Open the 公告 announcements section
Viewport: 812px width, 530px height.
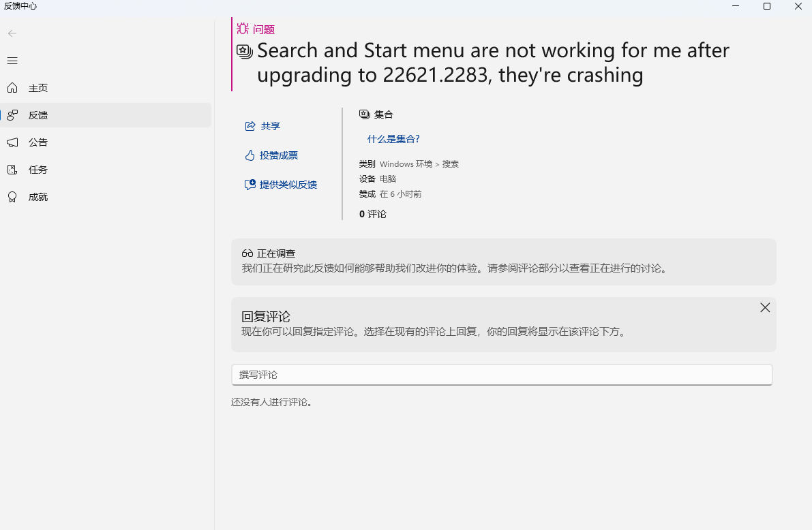pyautogui.click(x=106, y=142)
